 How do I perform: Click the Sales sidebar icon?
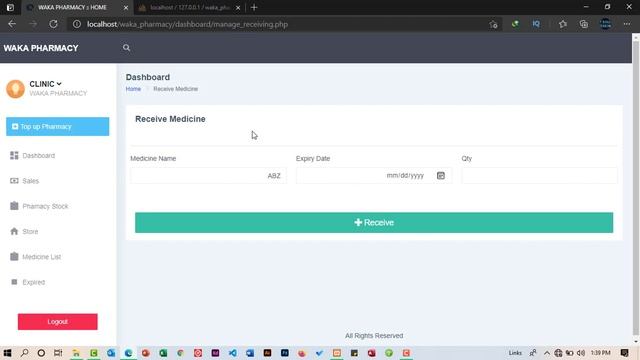14,181
